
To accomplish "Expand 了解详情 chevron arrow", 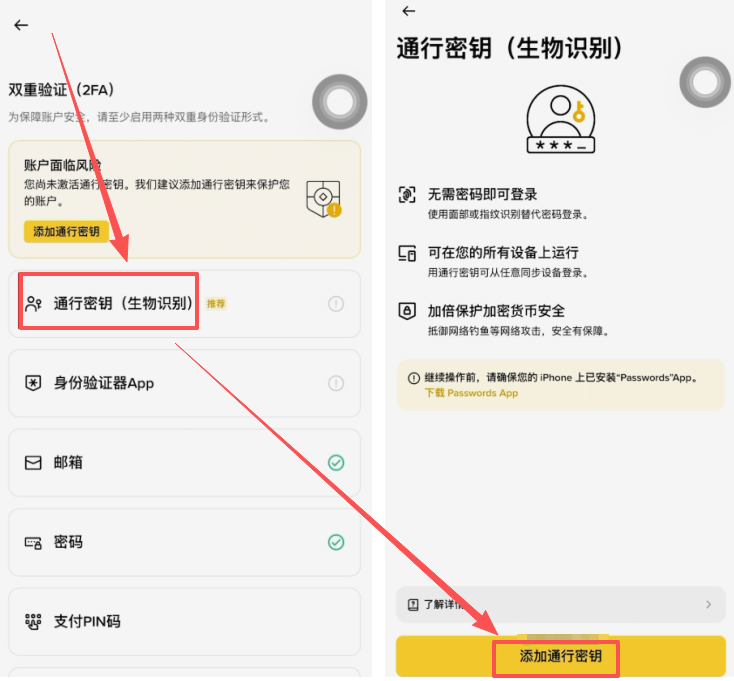I will click(709, 605).
